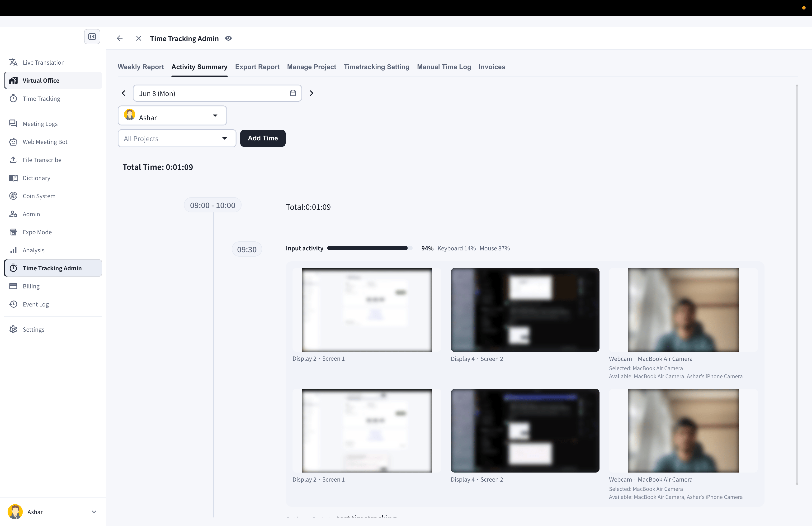Select the 09:30 timeline marker
812x526 pixels.
[247, 249]
